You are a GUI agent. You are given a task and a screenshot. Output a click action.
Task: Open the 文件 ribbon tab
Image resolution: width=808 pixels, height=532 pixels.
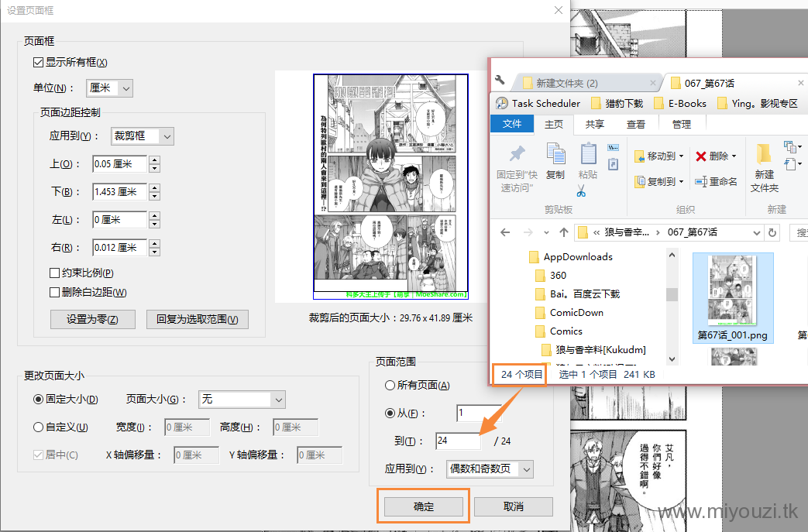512,124
